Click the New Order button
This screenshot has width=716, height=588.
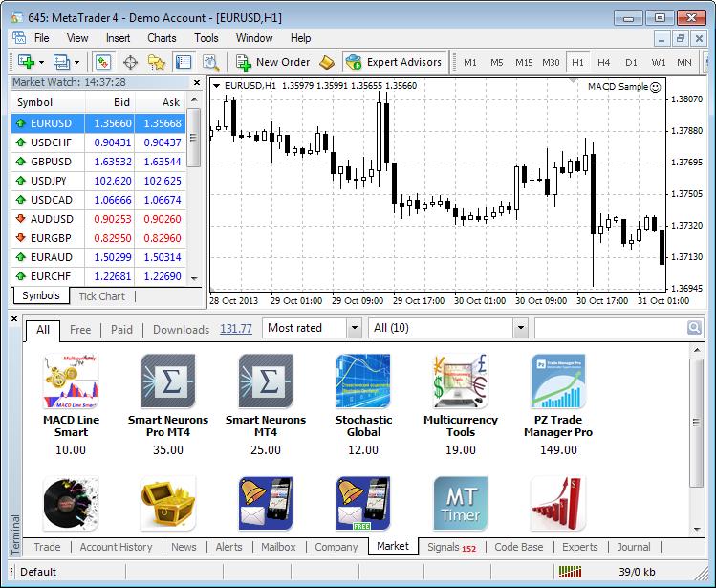pyautogui.click(x=273, y=62)
